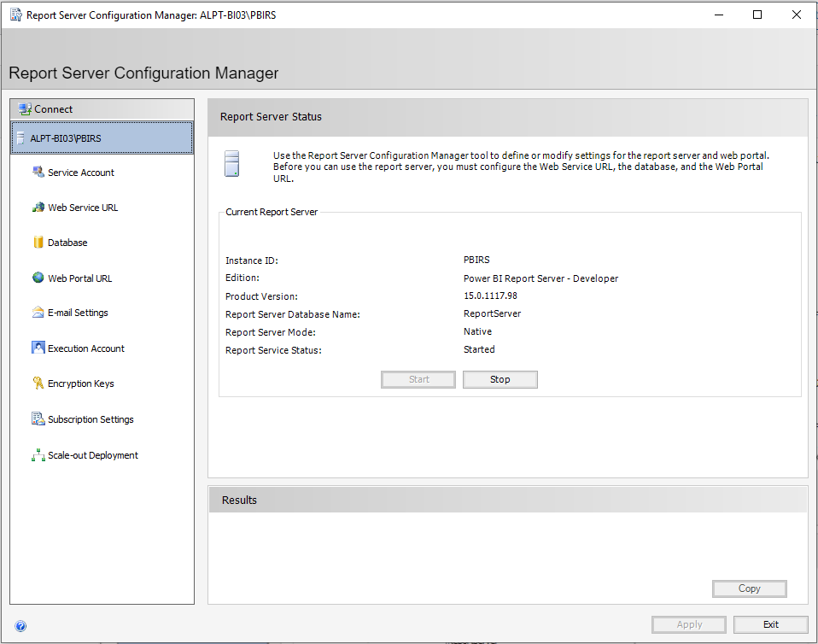Open help via blue question mark icon

[20, 626]
